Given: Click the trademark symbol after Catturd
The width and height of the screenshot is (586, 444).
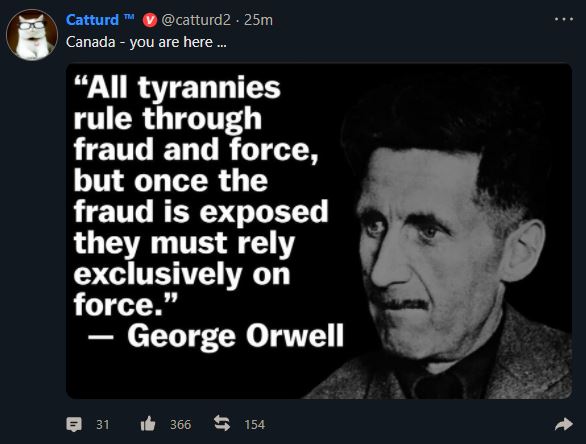Looking at the screenshot, I should point(129,16).
